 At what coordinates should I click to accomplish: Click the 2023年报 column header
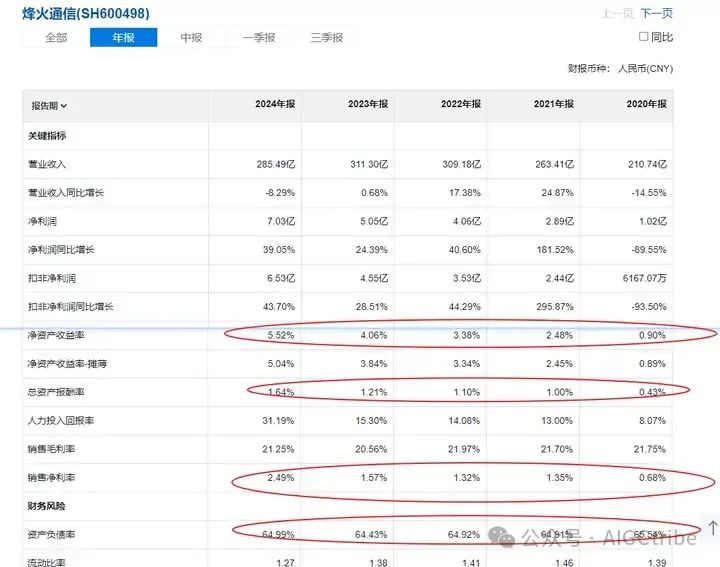(x=368, y=104)
